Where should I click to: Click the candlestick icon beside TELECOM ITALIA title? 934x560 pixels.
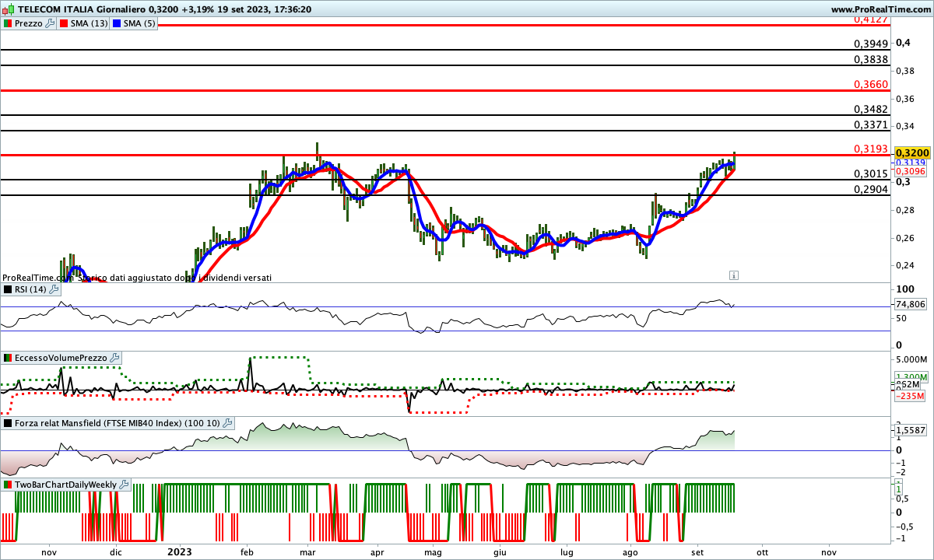click(9, 9)
